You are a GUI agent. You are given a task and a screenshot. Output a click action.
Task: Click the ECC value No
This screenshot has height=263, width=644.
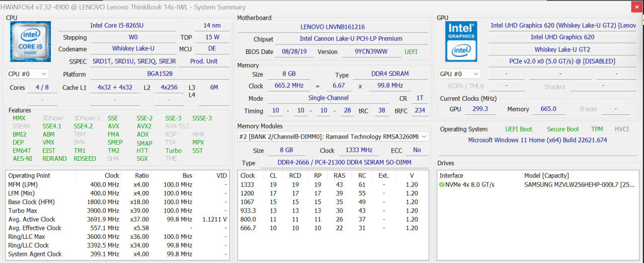click(x=417, y=150)
